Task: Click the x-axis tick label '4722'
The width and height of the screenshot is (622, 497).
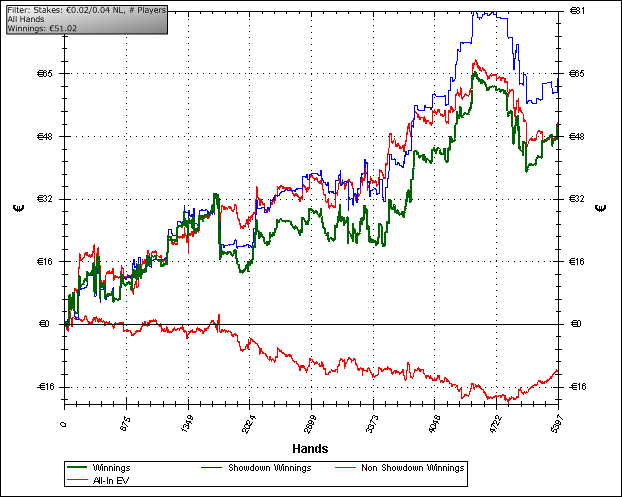Action: [495, 424]
